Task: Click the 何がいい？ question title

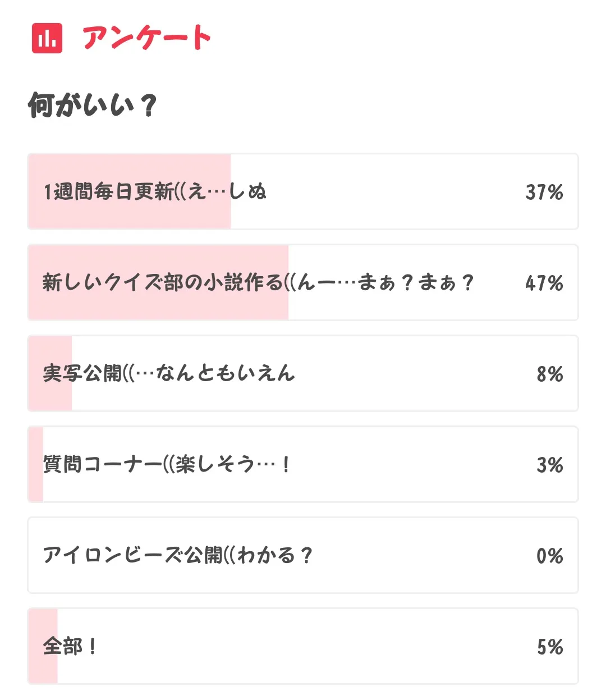Action: pyautogui.click(x=93, y=105)
